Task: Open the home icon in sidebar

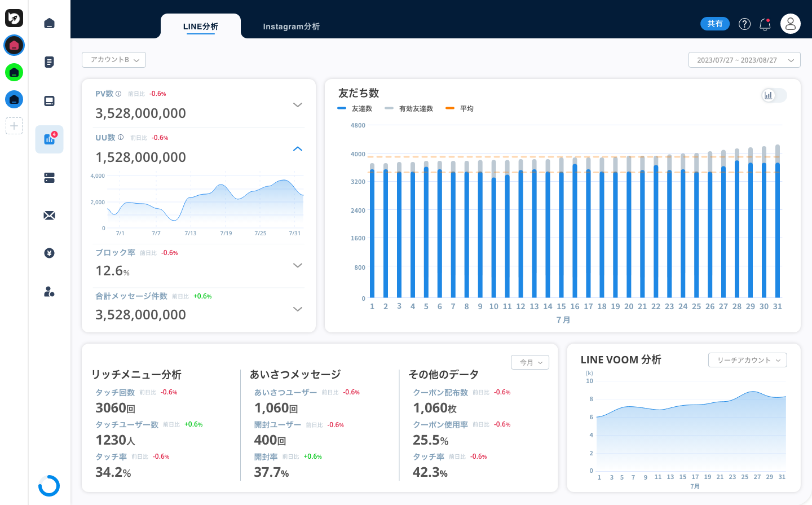Action: [49, 23]
